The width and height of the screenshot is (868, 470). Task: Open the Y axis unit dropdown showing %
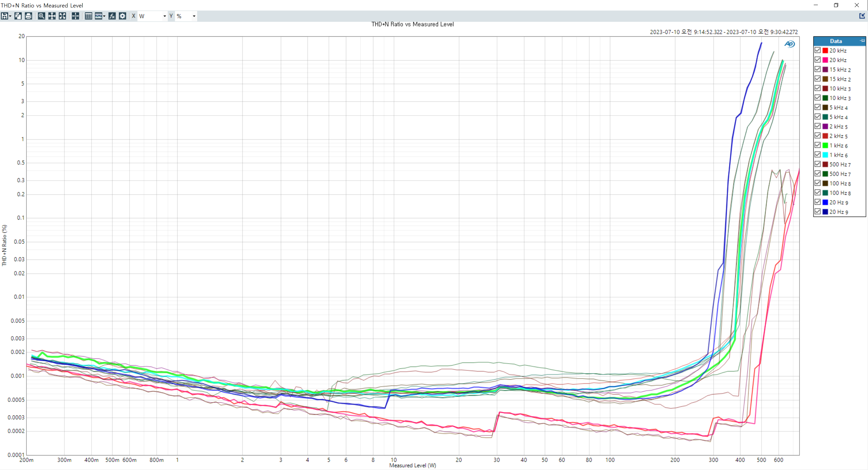click(186, 16)
